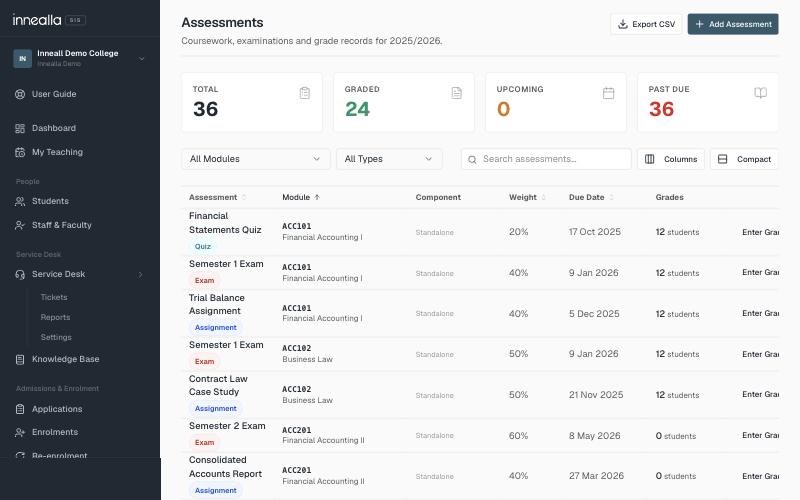Click due date 17 Oct 2025
The image size is (800, 500).
coord(595,232)
